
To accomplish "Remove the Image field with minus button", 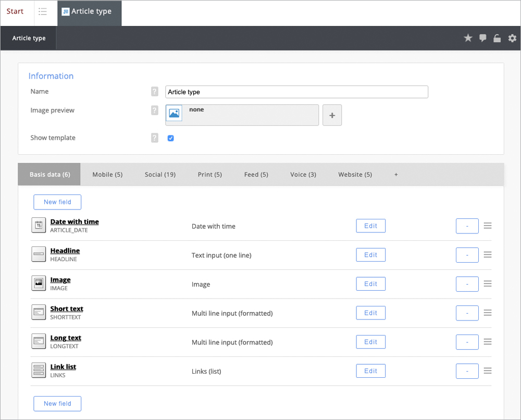I will 467,284.
